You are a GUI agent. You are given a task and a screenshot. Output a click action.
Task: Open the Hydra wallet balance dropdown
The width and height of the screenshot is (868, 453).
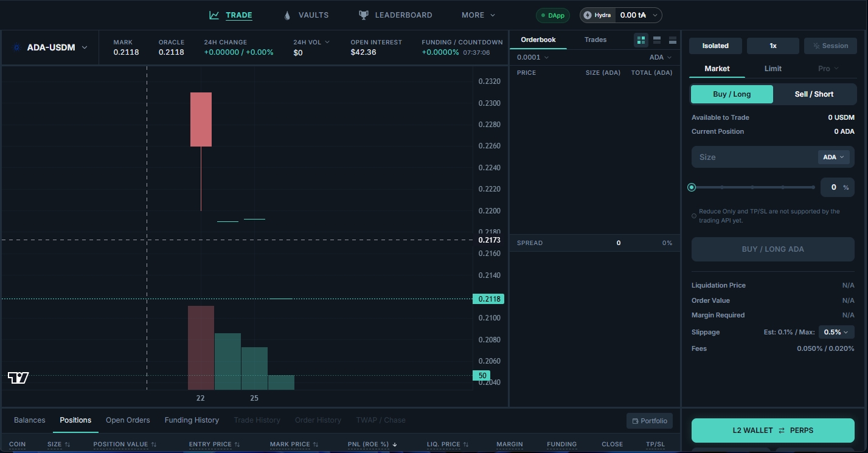click(620, 15)
